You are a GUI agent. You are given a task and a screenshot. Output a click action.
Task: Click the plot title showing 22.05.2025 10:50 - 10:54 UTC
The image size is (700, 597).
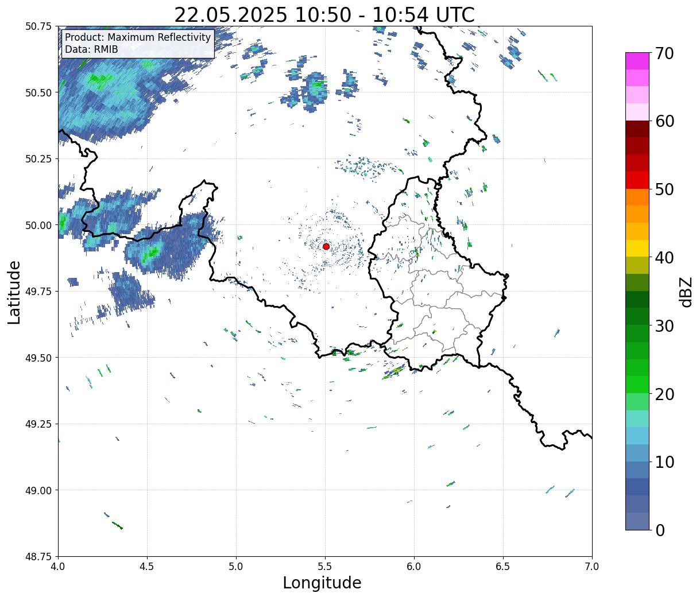[x=324, y=14]
